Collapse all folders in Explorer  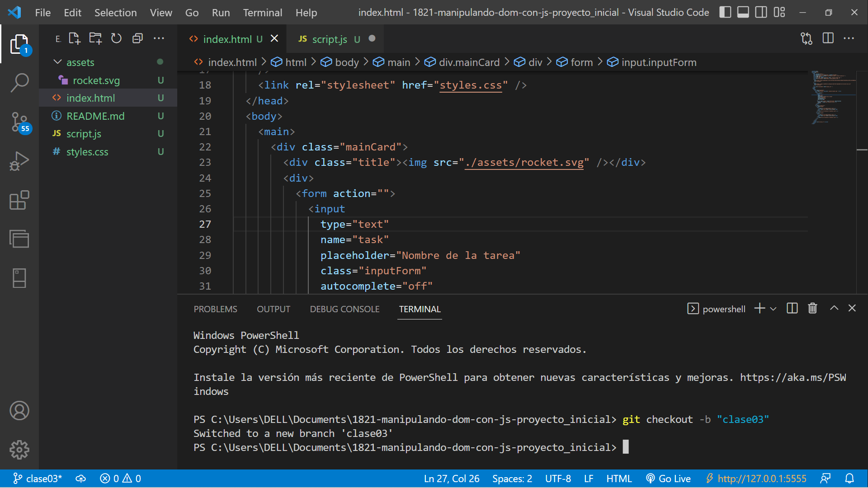[x=137, y=38]
